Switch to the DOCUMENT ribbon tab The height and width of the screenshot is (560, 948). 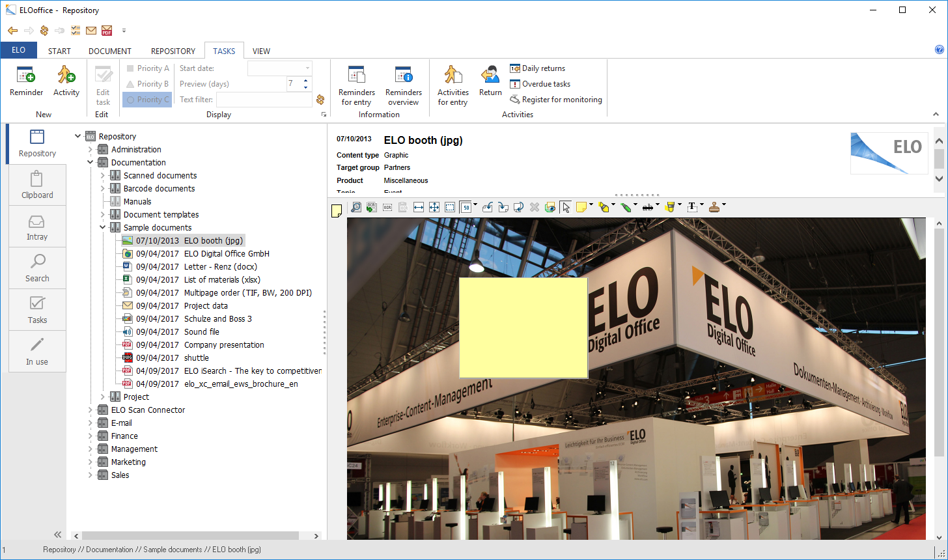coord(110,51)
